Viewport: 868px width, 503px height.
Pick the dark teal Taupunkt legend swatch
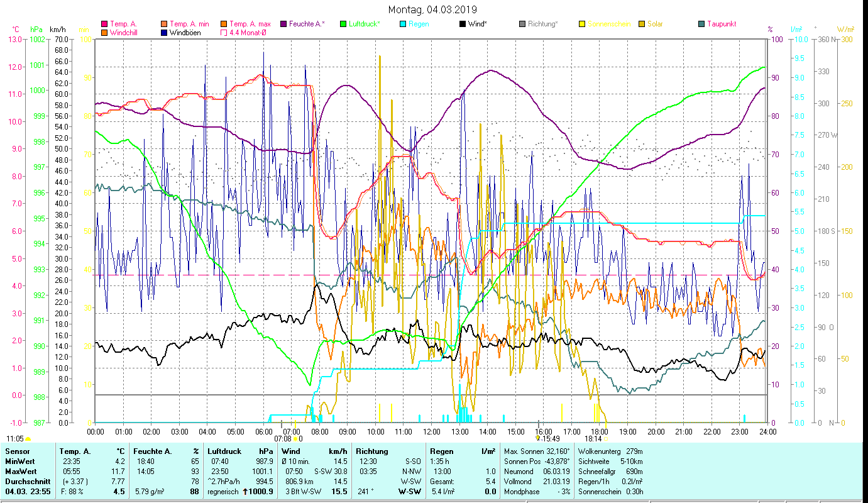[x=701, y=25]
